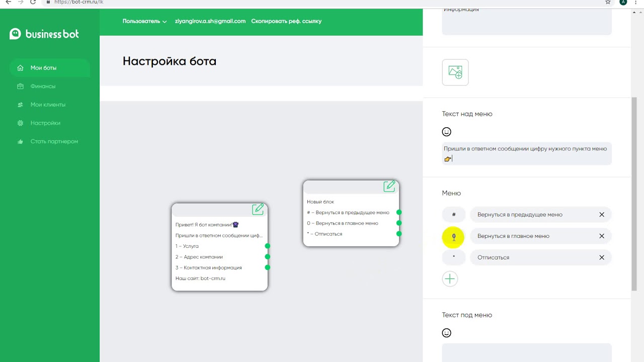Click connector dot of 2 – Адрес компании
The image size is (644, 362).
(268, 256)
